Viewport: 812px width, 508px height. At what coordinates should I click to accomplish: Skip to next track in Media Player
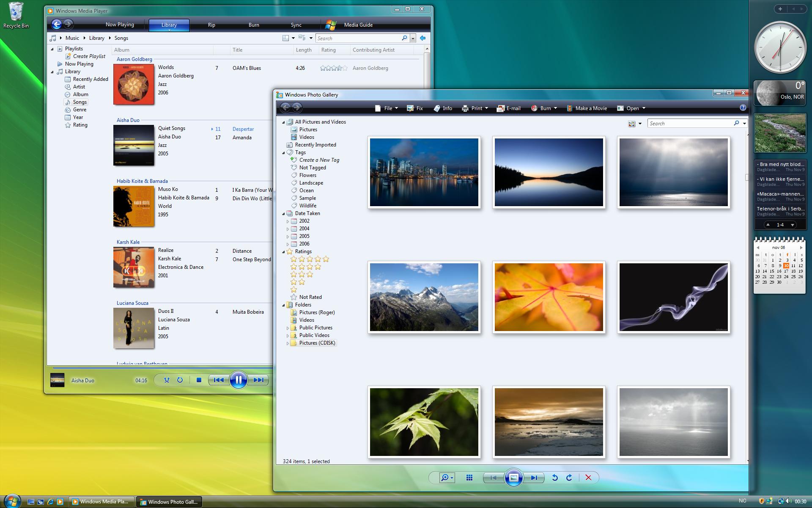pyautogui.click(x=258, y=380)
